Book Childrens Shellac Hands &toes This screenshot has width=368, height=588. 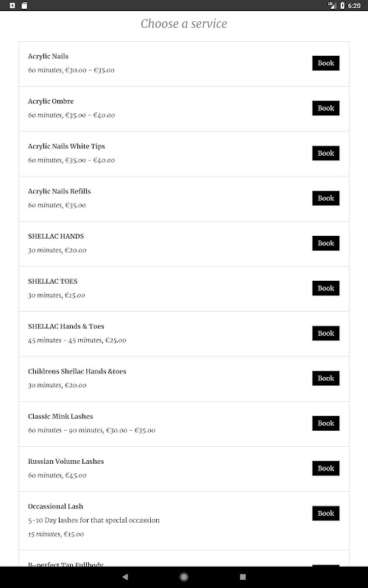(x=325, y=378)
